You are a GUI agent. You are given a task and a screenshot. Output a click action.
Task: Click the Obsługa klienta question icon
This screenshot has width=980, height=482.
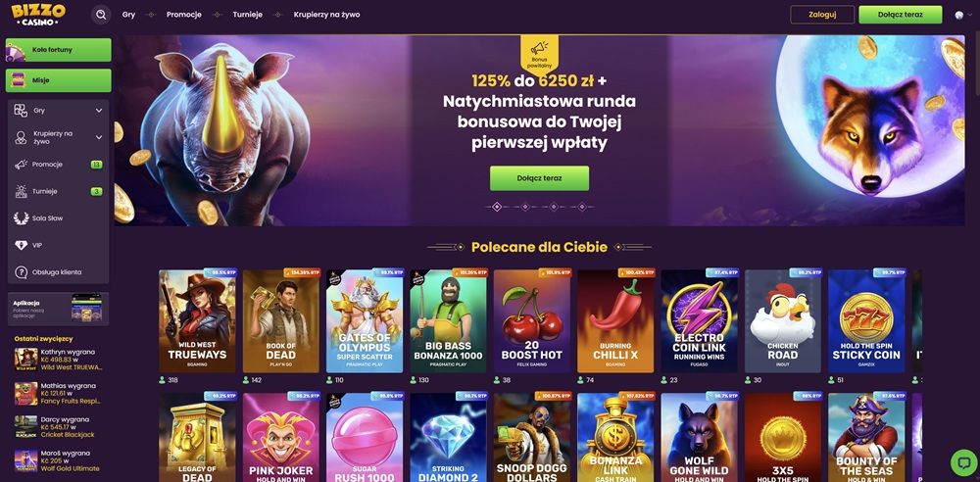[22, 272]
